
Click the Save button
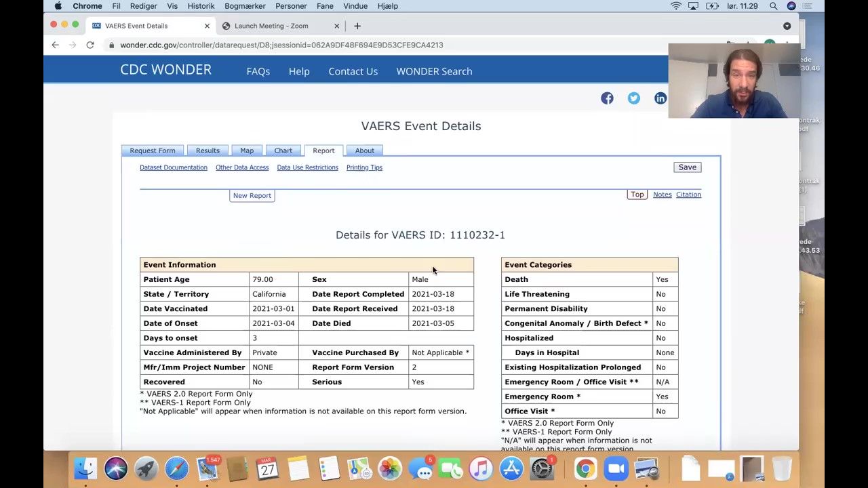click(687, 167)
